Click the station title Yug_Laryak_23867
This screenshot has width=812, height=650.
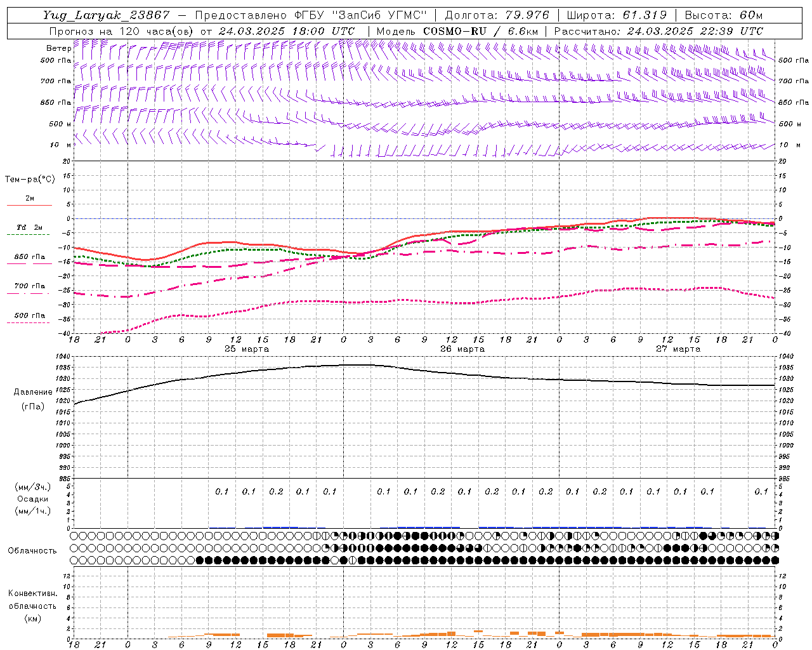click(x=106, y=15)
